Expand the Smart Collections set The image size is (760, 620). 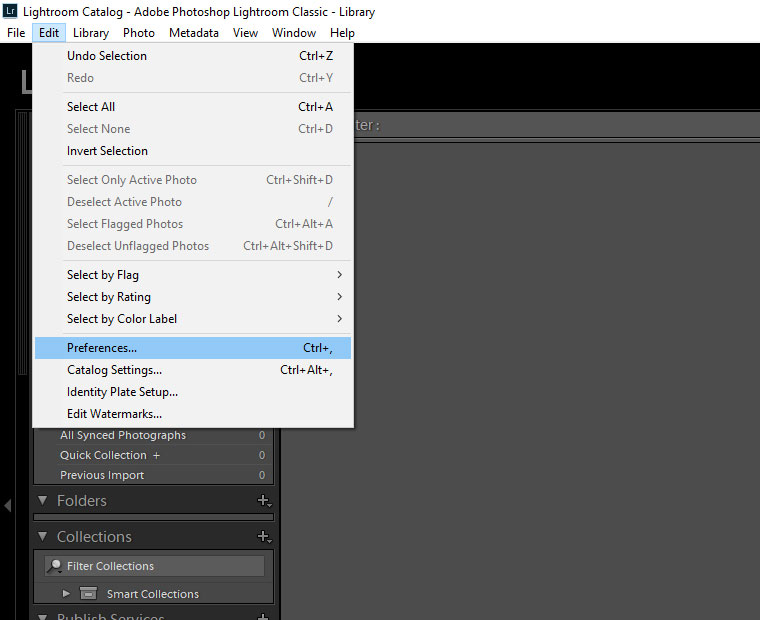(66, 593)
